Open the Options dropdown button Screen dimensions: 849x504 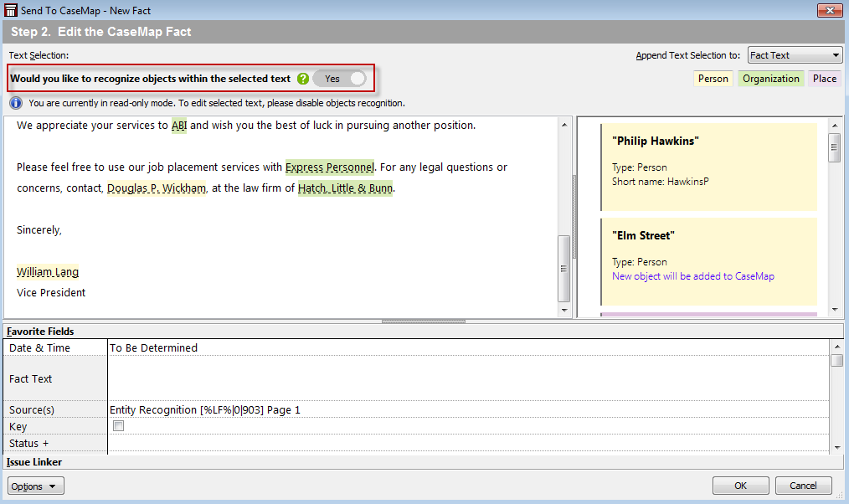point(35,486)
